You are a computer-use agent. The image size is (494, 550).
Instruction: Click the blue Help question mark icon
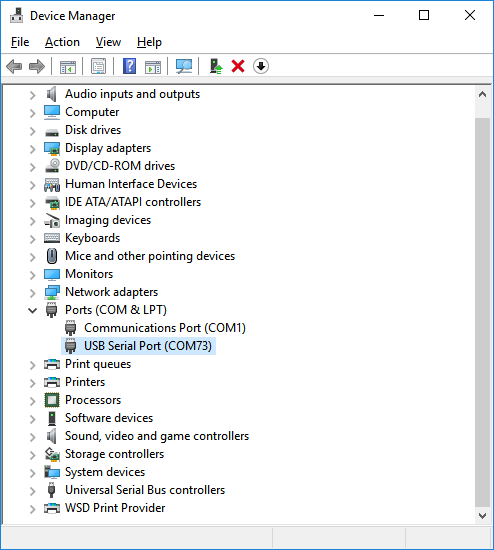point(129,66)
